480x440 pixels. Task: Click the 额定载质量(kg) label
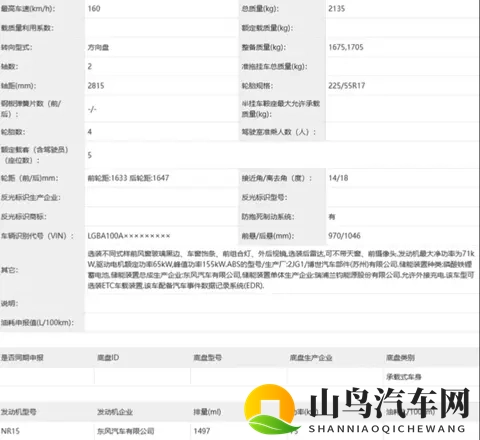click(x=267, y=28)
